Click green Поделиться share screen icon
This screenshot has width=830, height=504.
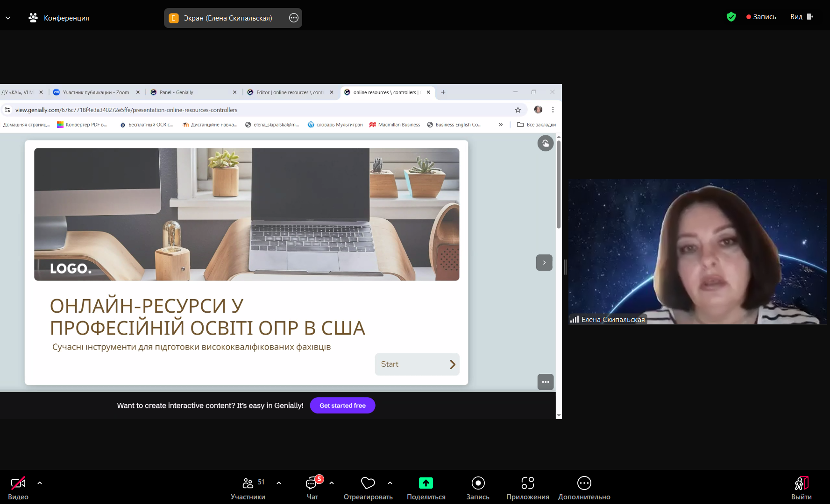(x=426, y=483)
